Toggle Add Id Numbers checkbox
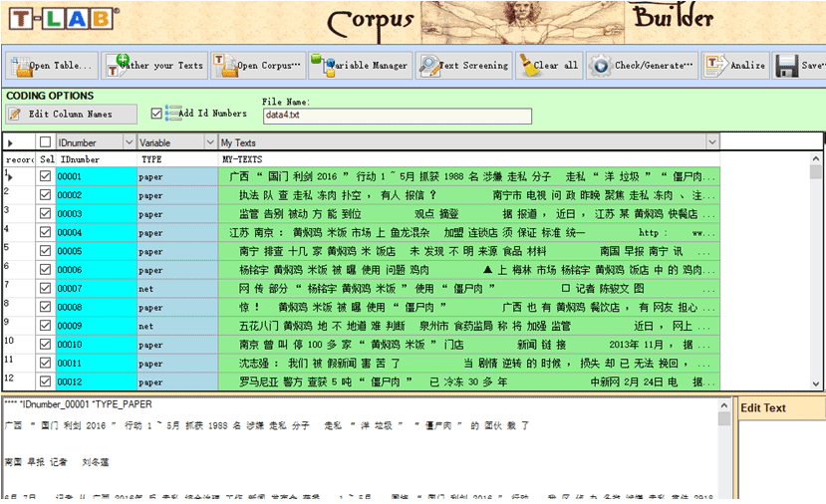 [x=155, y=114]
